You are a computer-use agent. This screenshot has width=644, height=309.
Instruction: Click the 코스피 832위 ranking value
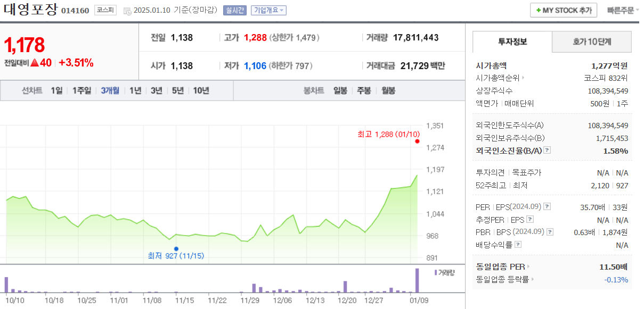tap(606, 78)
